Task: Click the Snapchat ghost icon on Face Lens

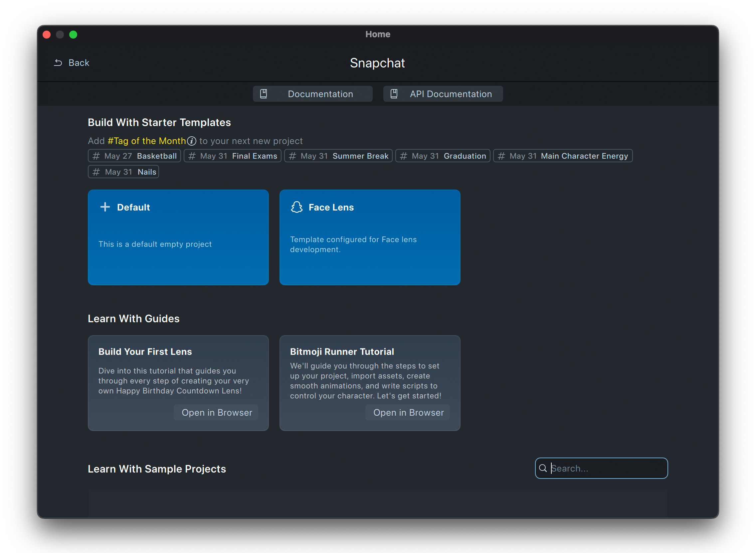Action: tap(296, 207)
